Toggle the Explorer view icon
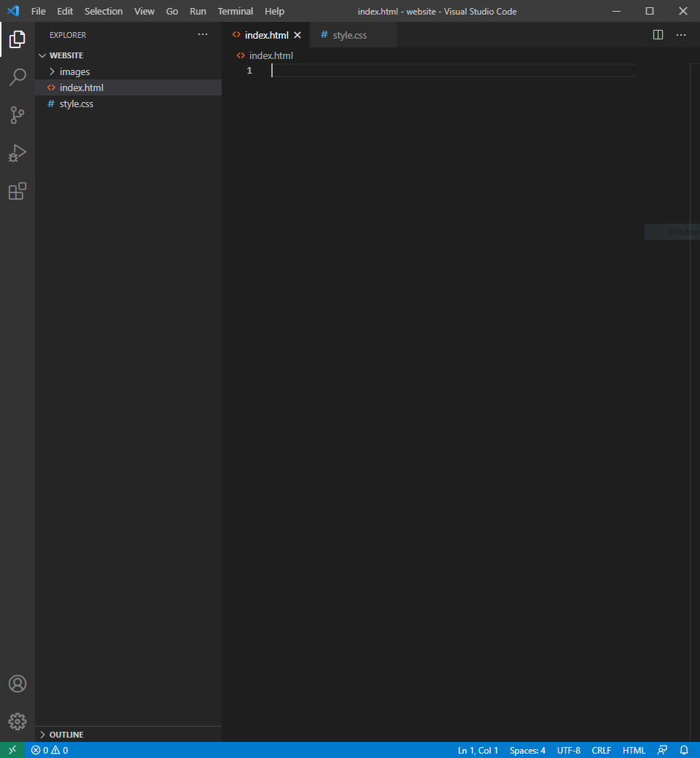Screen dimensions: 700x758 [17, 39]
